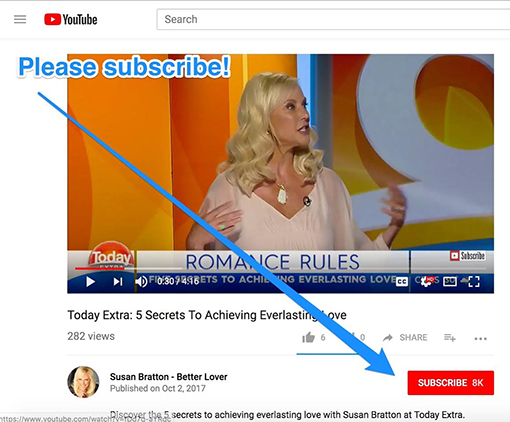
Task: Toggle theater mode on the player
Action: tap(450, 282)
